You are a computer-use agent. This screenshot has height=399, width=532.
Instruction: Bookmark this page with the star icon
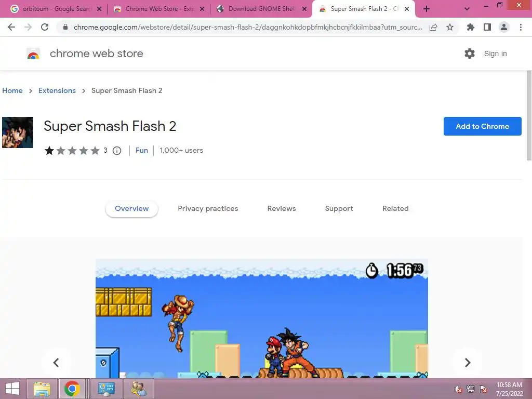[450, 27]
